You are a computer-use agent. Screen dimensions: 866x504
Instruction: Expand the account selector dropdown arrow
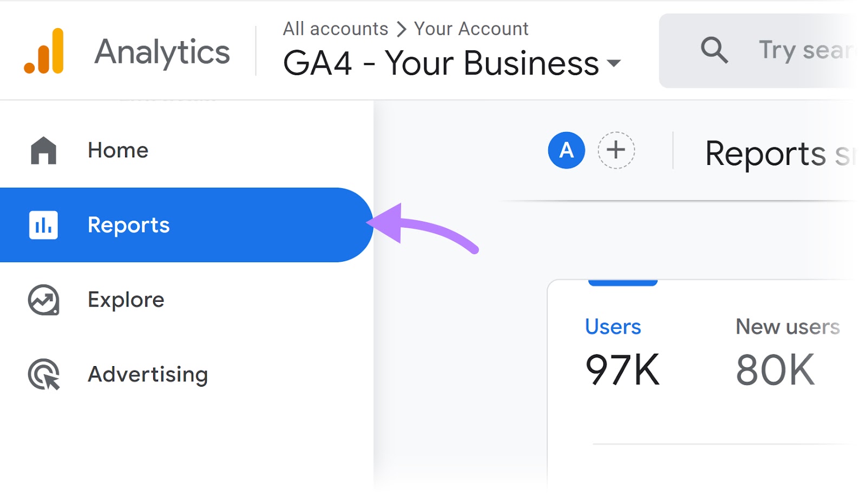614,64
